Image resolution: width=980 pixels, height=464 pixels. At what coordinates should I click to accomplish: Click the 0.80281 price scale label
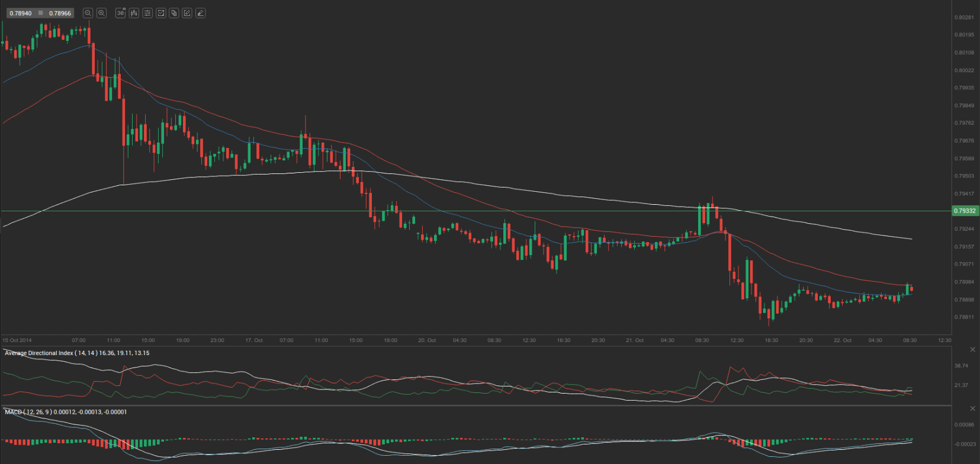[964, 18]
